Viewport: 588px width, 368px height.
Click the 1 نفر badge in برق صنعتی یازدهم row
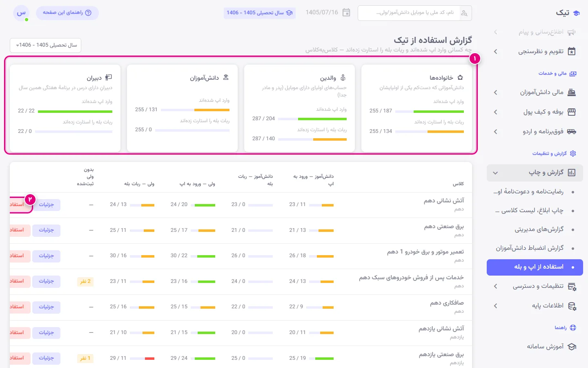[85, 358]
